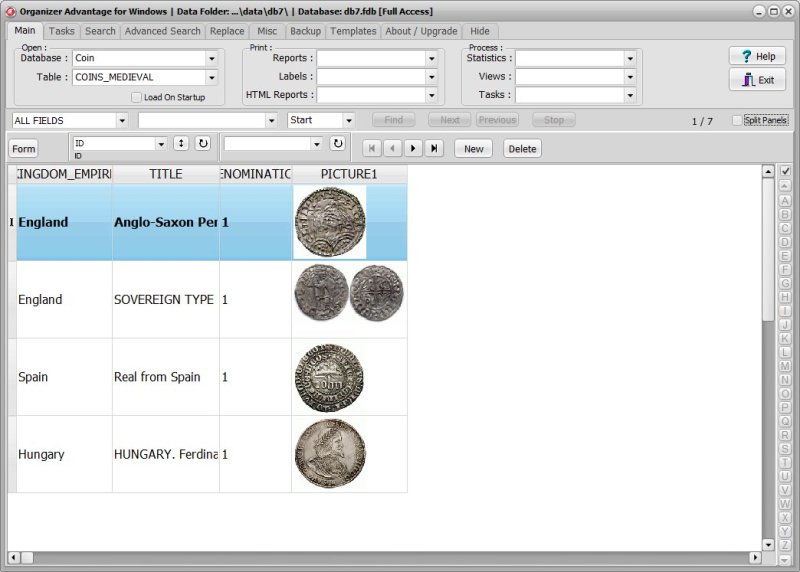Click the search text input field
800x572 pixels.
pos(202,120)
